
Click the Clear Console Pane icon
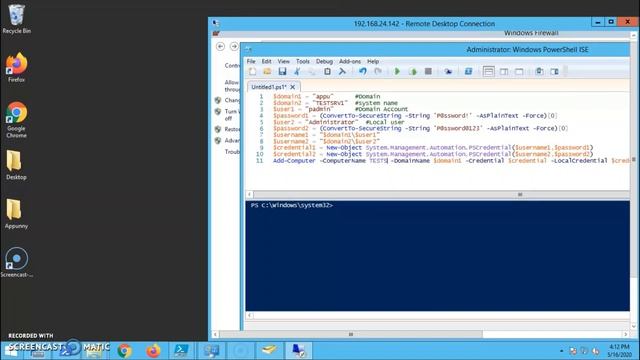[x=342, y=71]
